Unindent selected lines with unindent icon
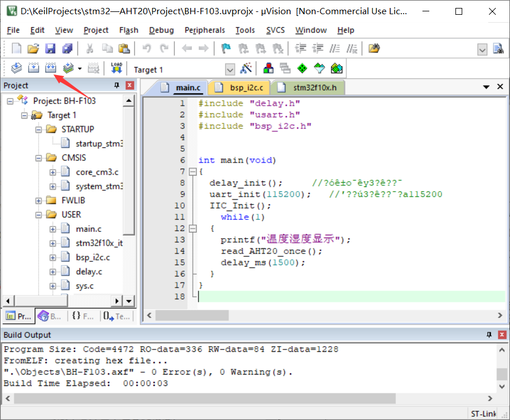Image resolution: width=510 pixels, height=420 pixels. pos(318,48)
